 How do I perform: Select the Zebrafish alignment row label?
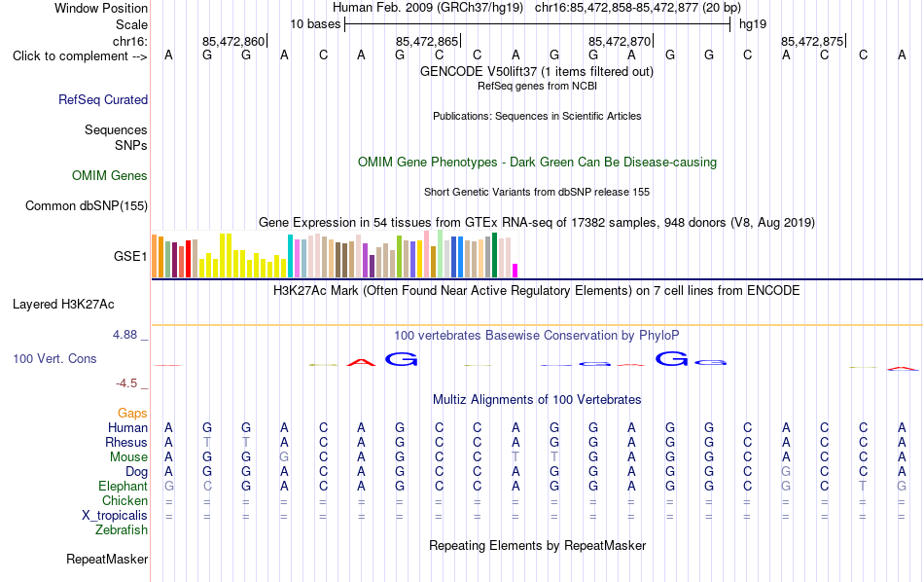[122, 530]
